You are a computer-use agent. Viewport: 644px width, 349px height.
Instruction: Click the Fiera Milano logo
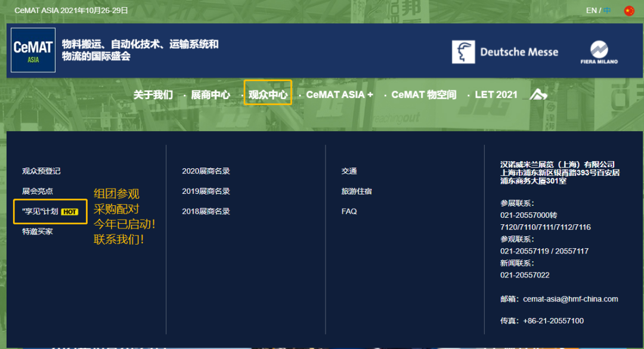599,52
